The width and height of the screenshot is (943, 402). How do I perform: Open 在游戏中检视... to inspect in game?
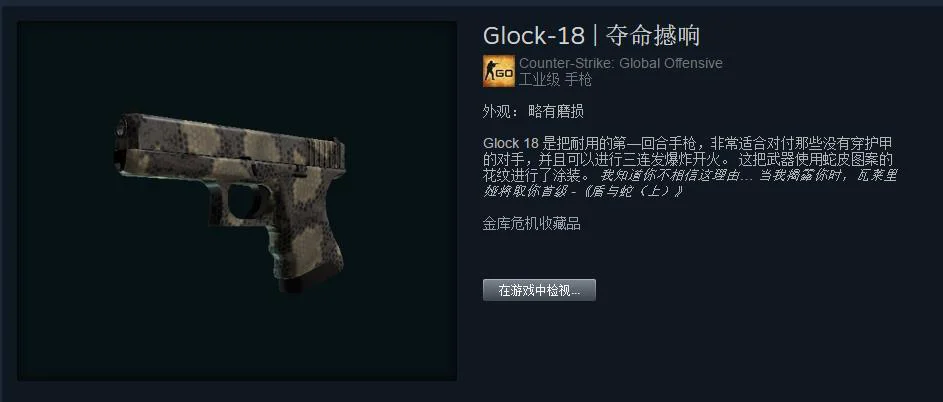pyautogui.click(x=539, y=290)
